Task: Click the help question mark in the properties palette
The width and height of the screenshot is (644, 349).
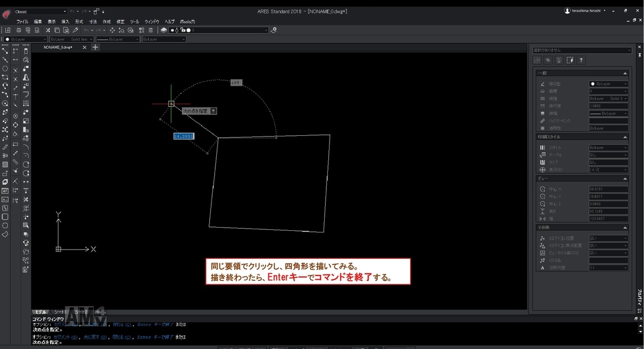Action: pyautogui.click(x=581, y=60)
